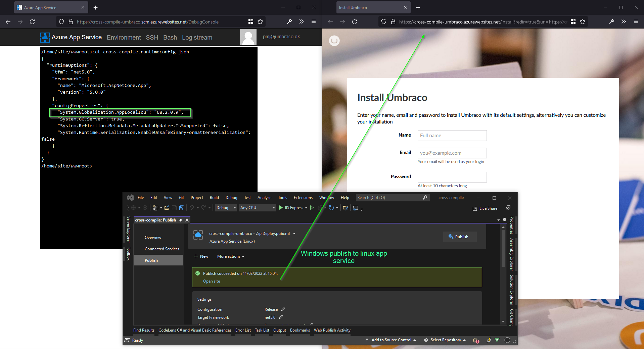Open the Extensions menu in Visual Studio
Viewport: 644px width, 349px height.
coord(303,198)
